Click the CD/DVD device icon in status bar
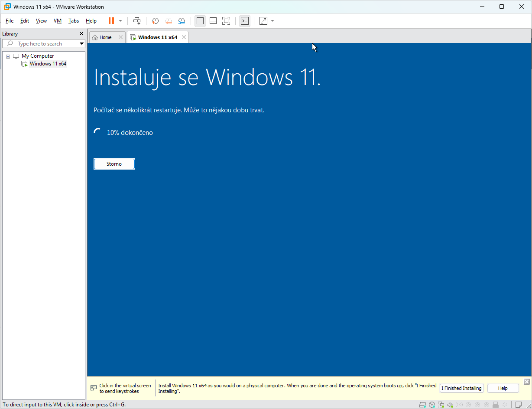This screenshot has height=409, width=532. pos(431,405)
